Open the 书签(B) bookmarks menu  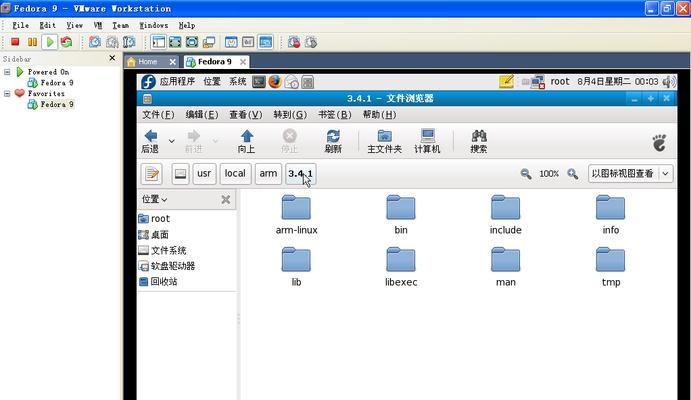tap(335, 115)
